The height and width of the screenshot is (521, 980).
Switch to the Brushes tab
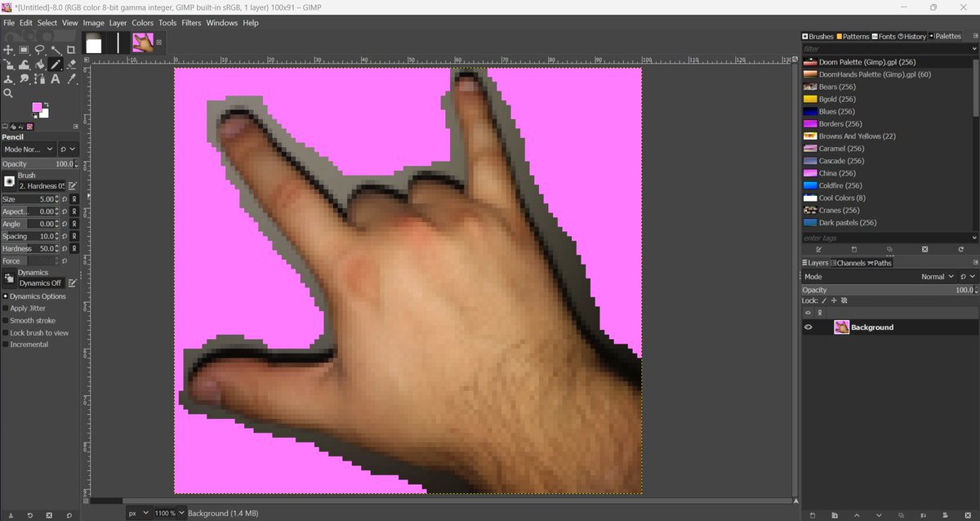817,36
